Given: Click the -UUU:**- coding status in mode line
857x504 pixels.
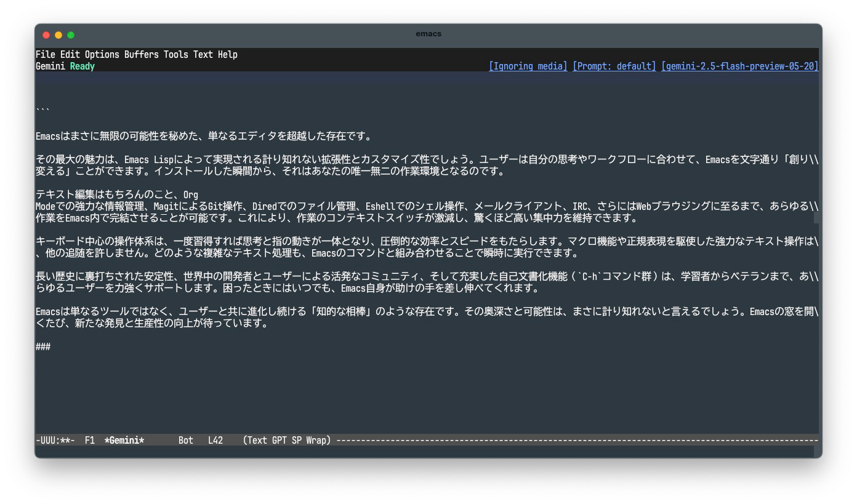Looking at the screenshot, I should [55, 441].
